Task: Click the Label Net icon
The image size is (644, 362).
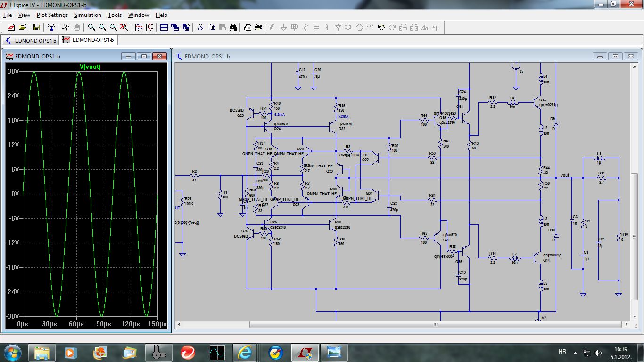Action: click(295, 27)
